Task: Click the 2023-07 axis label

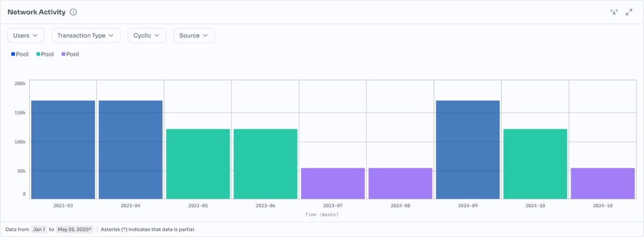Action: 333,206
